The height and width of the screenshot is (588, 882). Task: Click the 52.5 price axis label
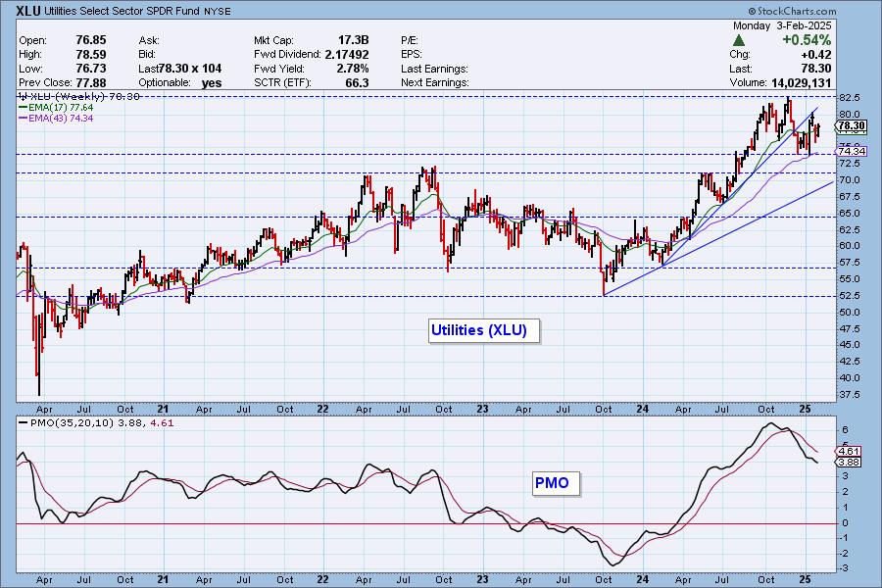850,295
